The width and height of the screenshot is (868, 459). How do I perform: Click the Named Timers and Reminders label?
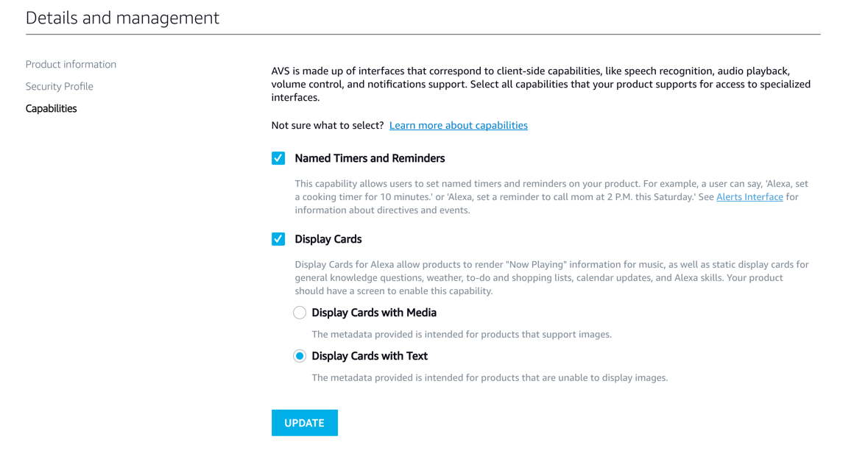coord(370,158)
